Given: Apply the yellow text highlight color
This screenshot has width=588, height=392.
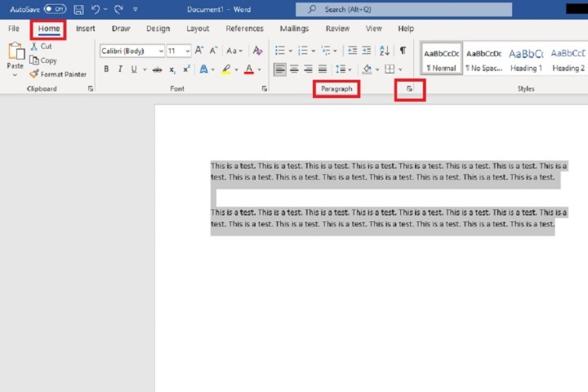Looking at the screenshot, I should tap(226, 69).
